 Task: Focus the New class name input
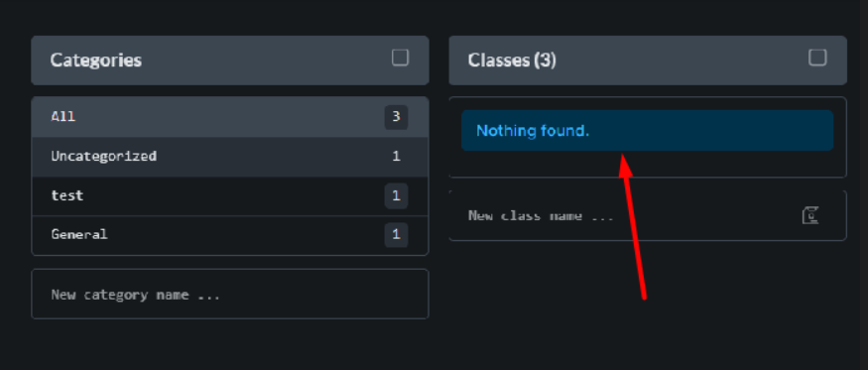coord(626,215)
